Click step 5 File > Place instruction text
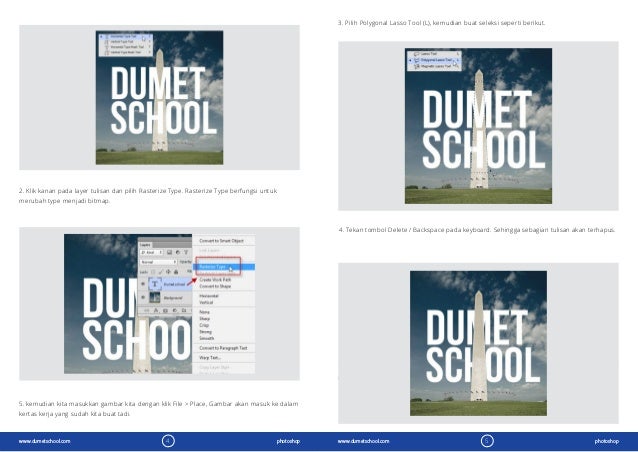638x452 pixels. tap(158, 409)
